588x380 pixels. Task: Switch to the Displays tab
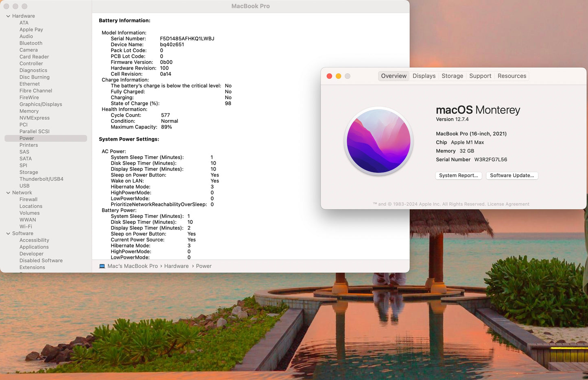424,76
